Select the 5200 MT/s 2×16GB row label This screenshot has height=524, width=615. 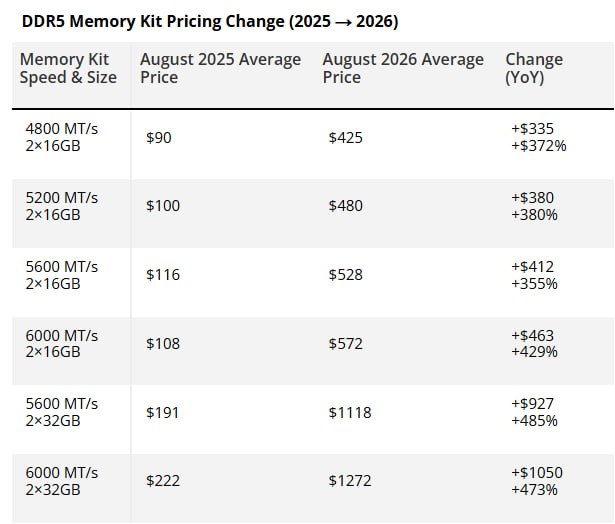coord(62,206)
